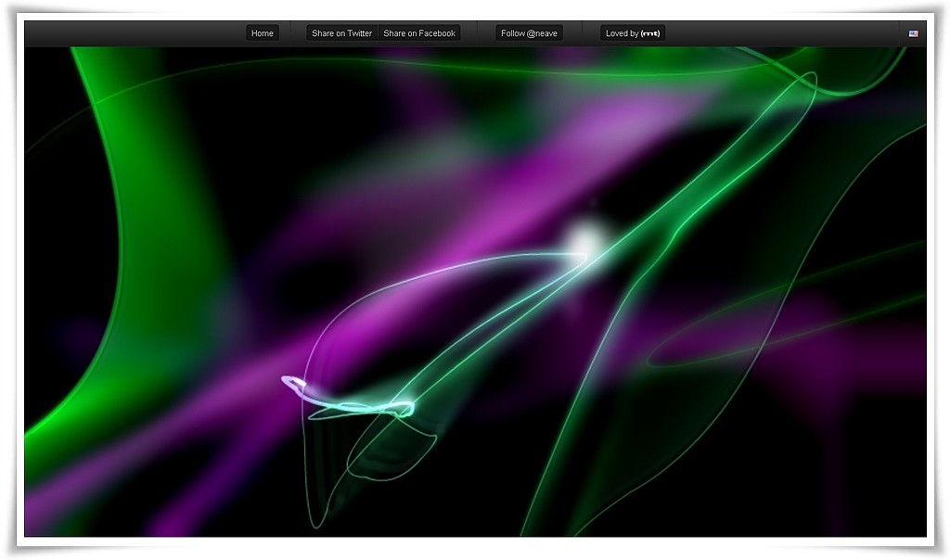
Task: Share the page on Facebook
Action: (x=419, y=33)
